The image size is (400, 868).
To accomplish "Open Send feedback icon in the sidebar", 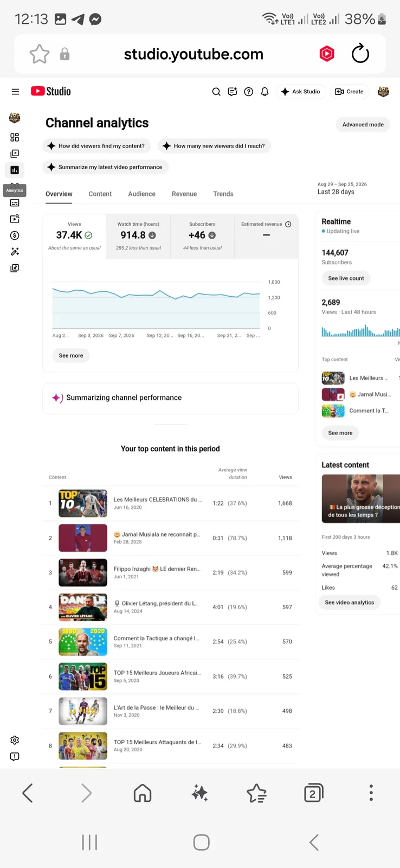I will [15, 756].
